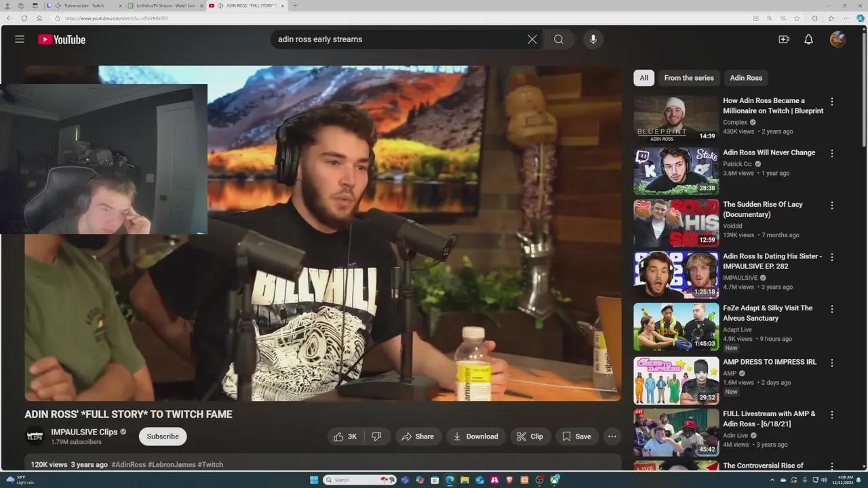Switch to the LosPollosTV Stream tab
Viewport: 868px width, 488px height.
(165, 5)
